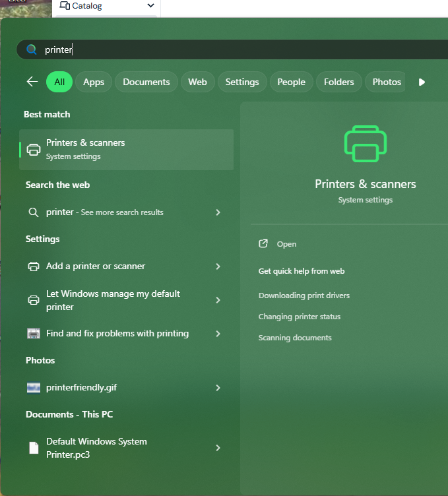The height and width of the screenshot is (496, 448).
Task: Open the Changing printer status help link
Action: click(300, 317)
